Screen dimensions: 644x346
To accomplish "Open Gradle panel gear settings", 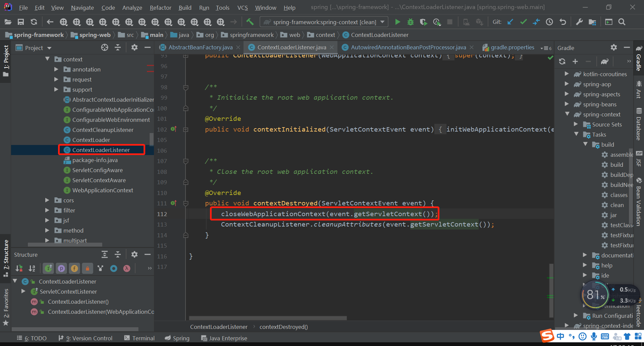I will click(614, 48).
